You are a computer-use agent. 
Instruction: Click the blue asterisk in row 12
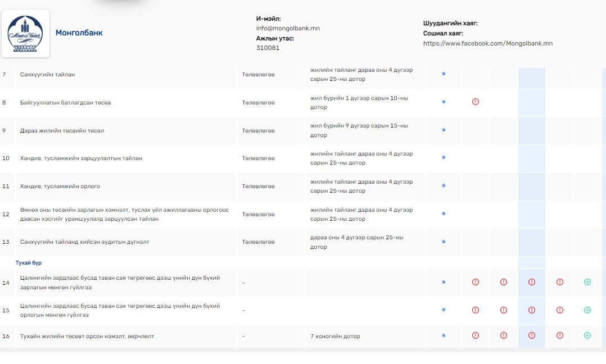(x=444, y=214)
